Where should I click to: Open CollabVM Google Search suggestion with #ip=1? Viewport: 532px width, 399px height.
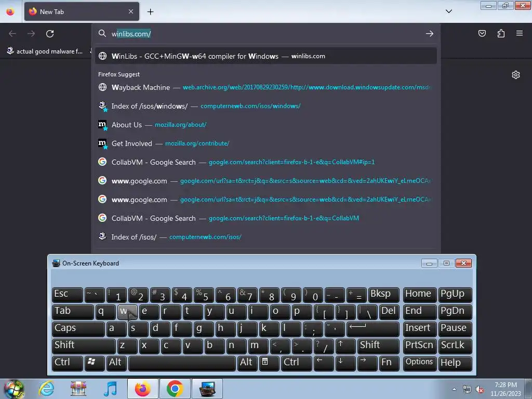(266, 162)
